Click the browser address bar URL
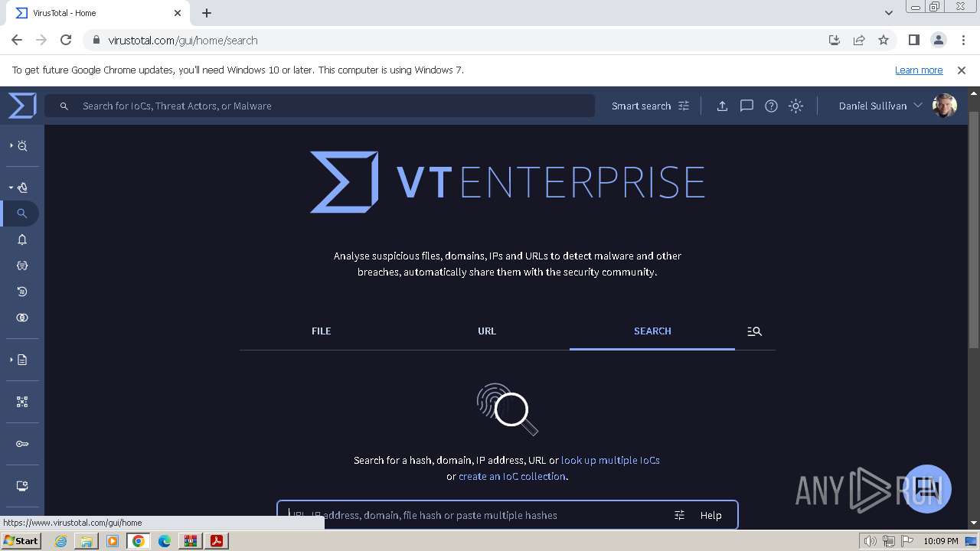 pos(183,40)
